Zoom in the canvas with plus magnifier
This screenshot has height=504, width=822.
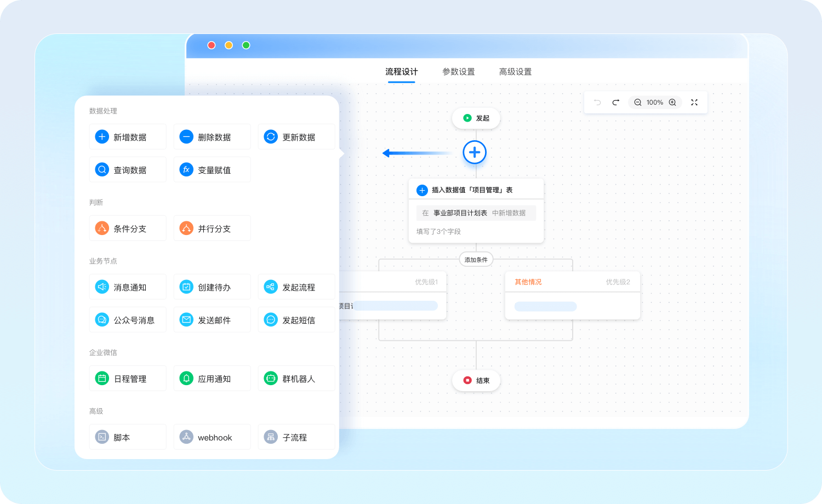[x=672, y=102]
